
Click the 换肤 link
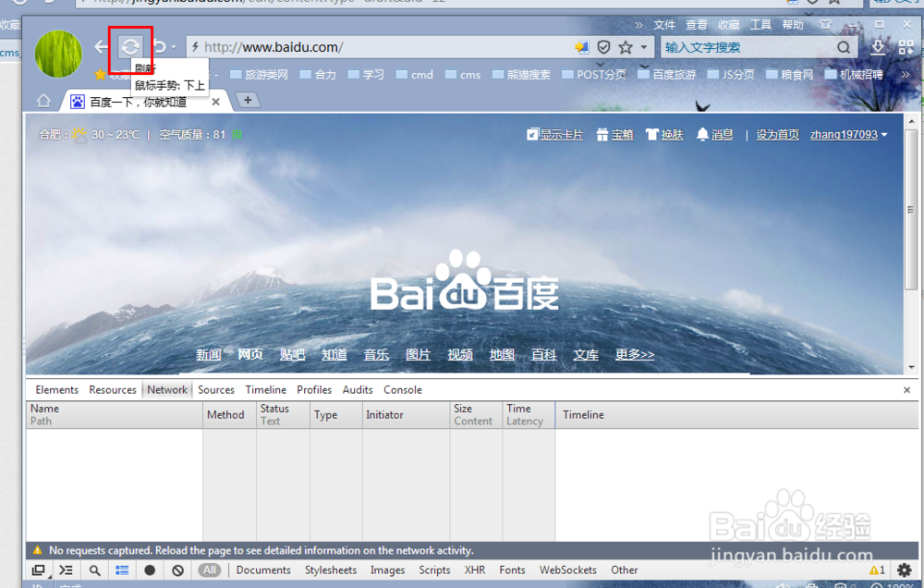coord(664,134)
